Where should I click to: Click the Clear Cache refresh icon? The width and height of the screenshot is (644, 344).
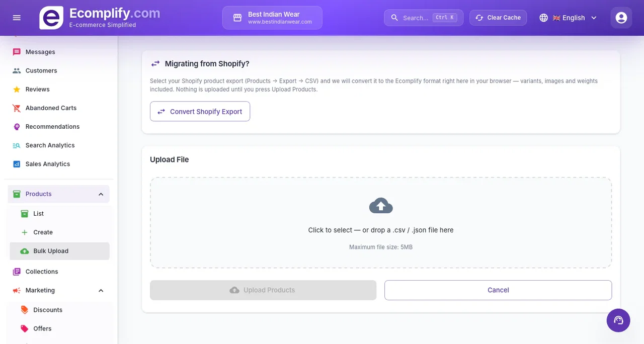click(x=479, y=18)
